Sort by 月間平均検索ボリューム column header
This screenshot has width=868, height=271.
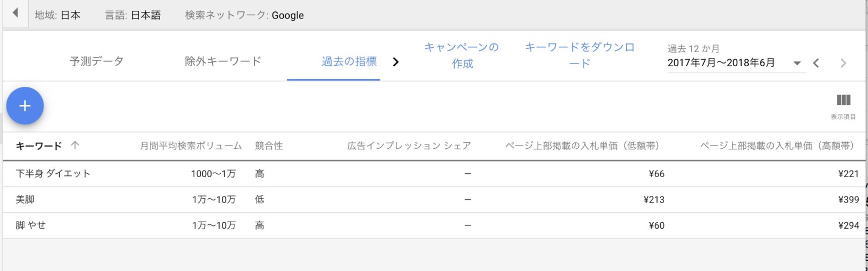tap(191, 146)
